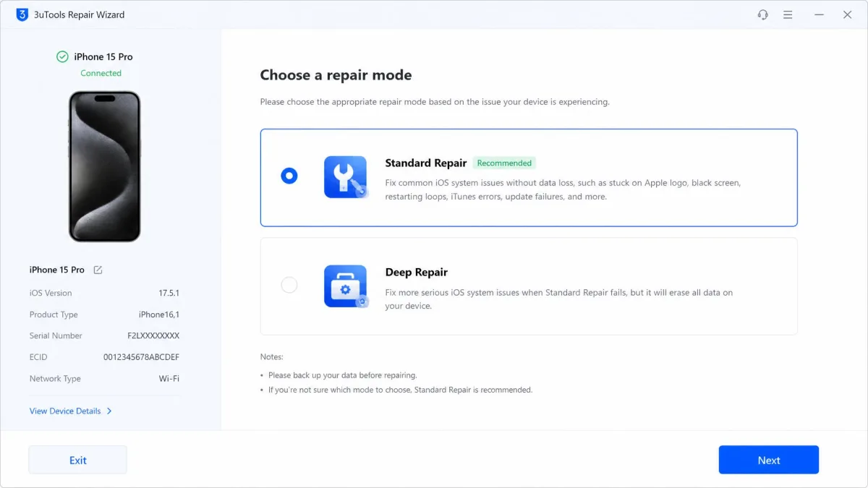This screenshot has height=488, width=868.
Task: Click the 3uTools logo icon in title bar
Action: pos(22,14)
